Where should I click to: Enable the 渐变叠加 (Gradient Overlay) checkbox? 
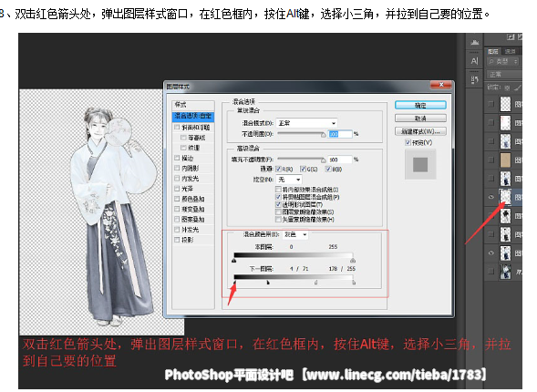pos(177,209)
